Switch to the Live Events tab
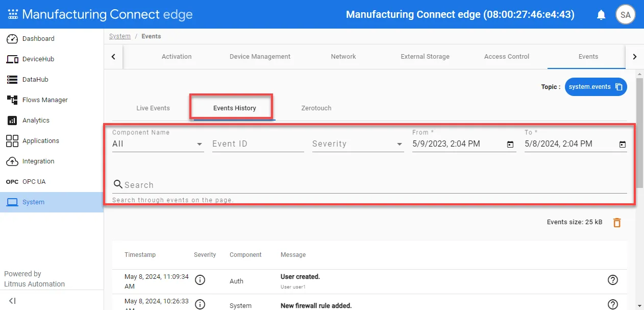 153,108
